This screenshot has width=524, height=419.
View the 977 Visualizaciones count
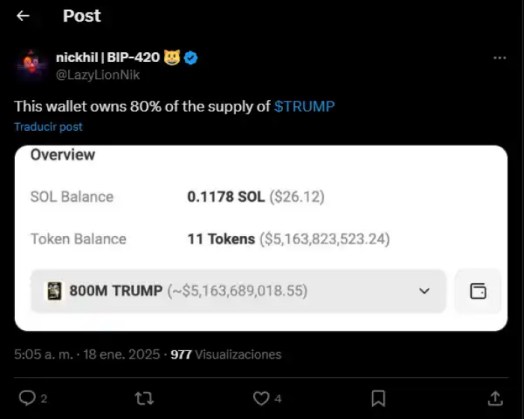(x=226, y=355)
